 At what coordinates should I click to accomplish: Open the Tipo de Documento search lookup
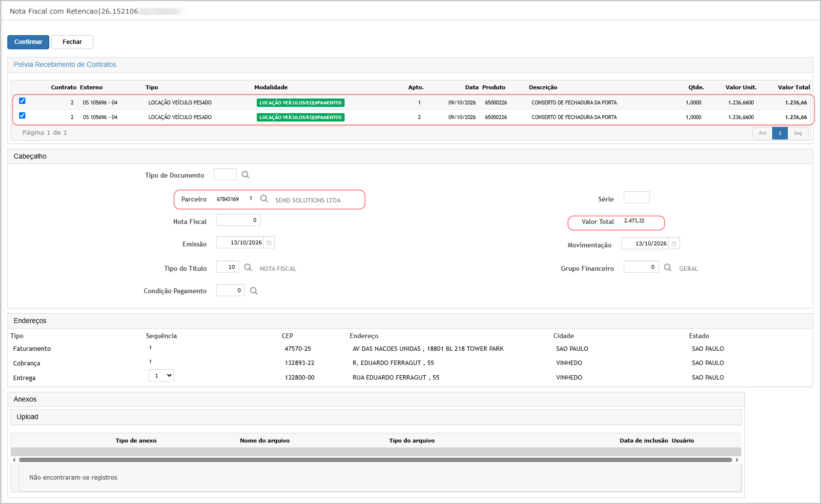246,175
